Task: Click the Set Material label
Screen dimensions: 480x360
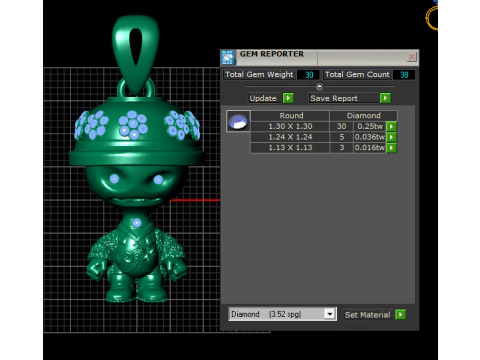Action: click(367, 315)
